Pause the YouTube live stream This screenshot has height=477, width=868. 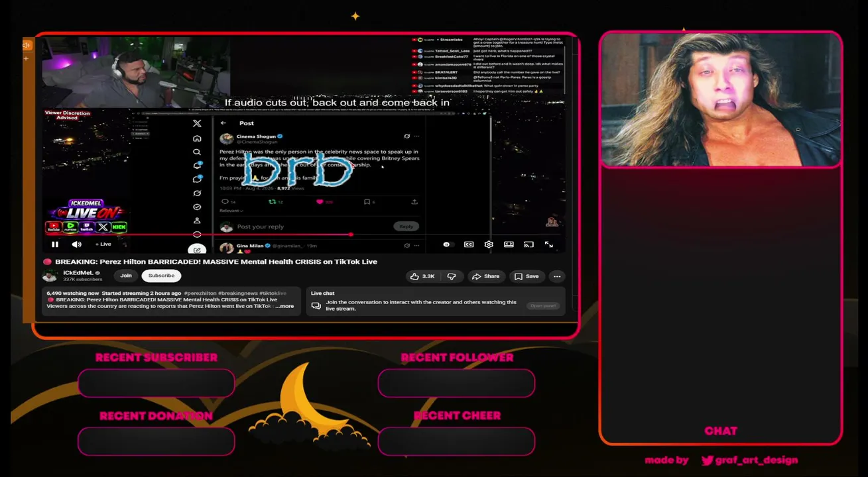click(x=55, y=244)
